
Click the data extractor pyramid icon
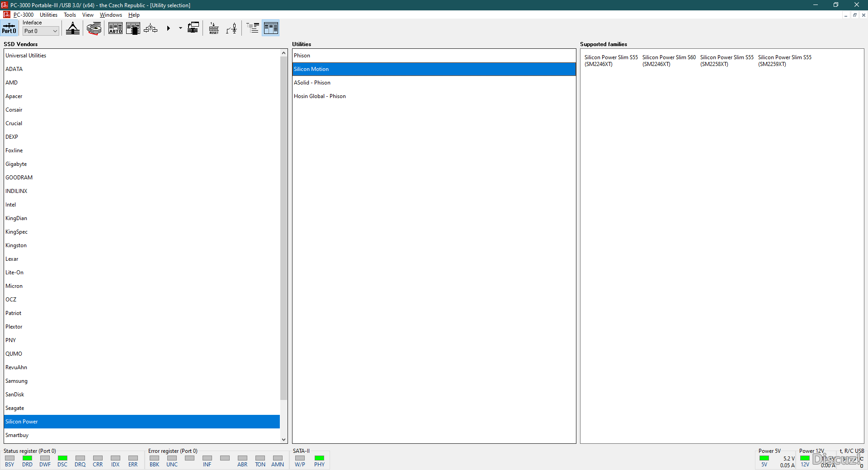pyautogui.click(x=73, y=28)
